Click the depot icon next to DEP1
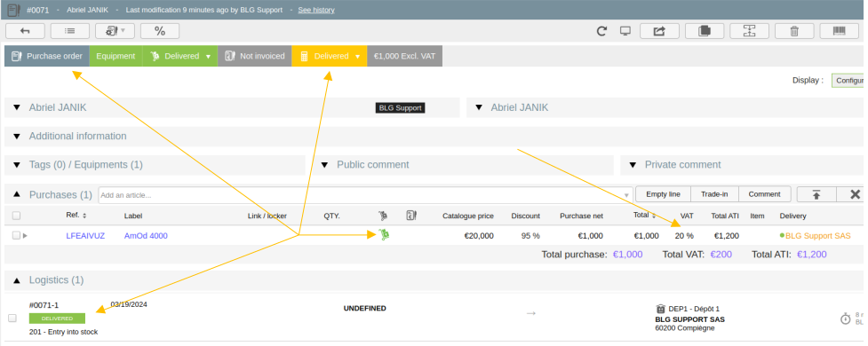Screen dimensions: 868x346 tap(660, 309)
